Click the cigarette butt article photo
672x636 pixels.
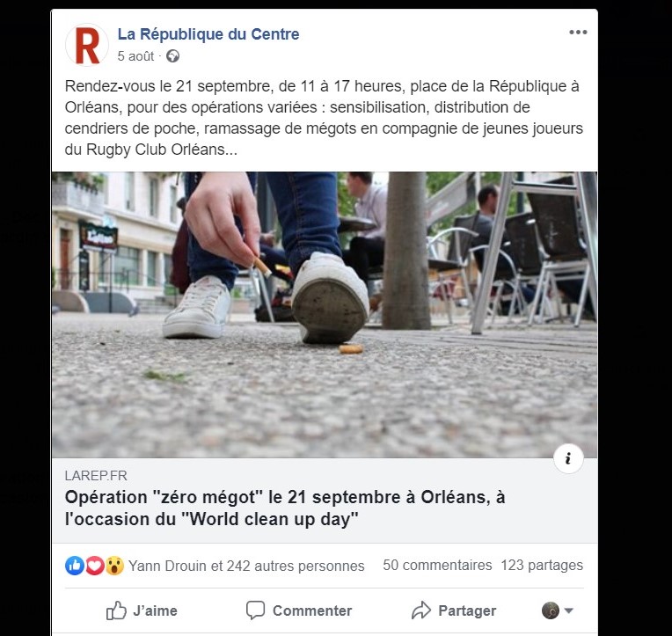325,315
